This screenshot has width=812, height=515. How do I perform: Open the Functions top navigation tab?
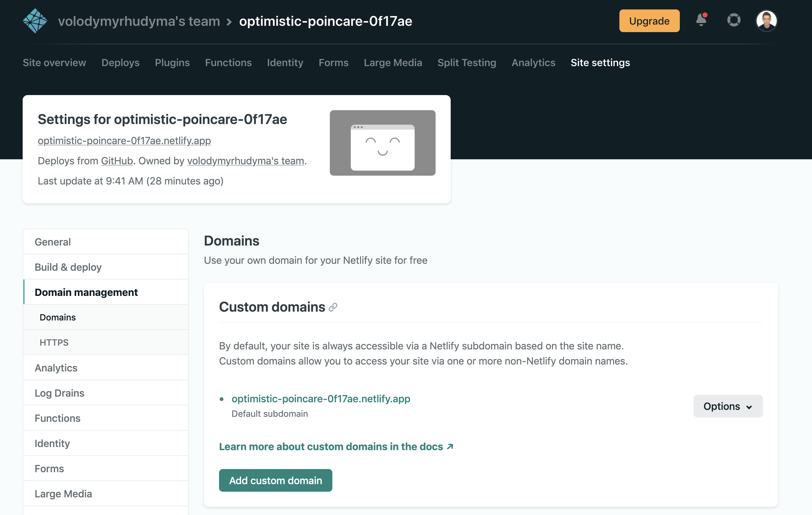point(228,63)
